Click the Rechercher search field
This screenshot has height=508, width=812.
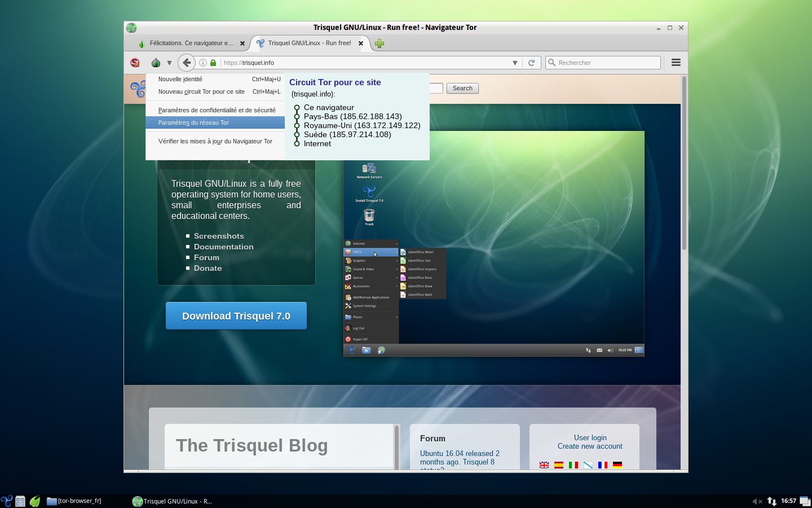point(603,63)
